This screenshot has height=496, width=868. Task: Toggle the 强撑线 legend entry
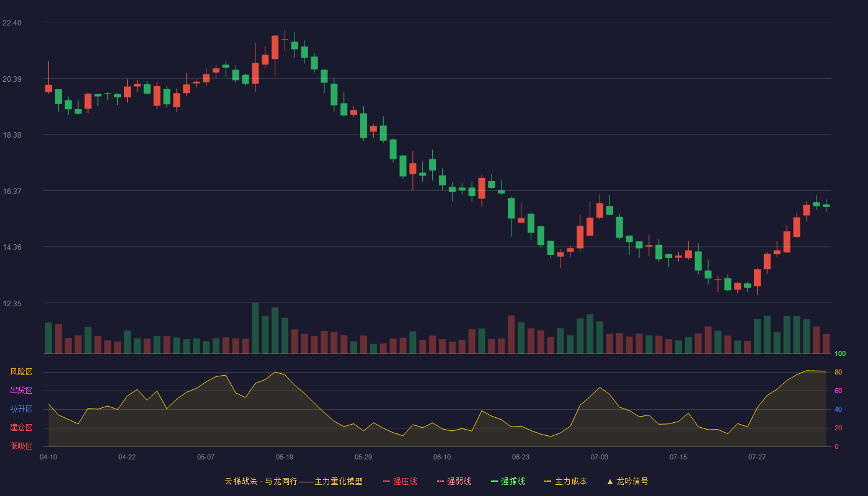coord(508,481)
